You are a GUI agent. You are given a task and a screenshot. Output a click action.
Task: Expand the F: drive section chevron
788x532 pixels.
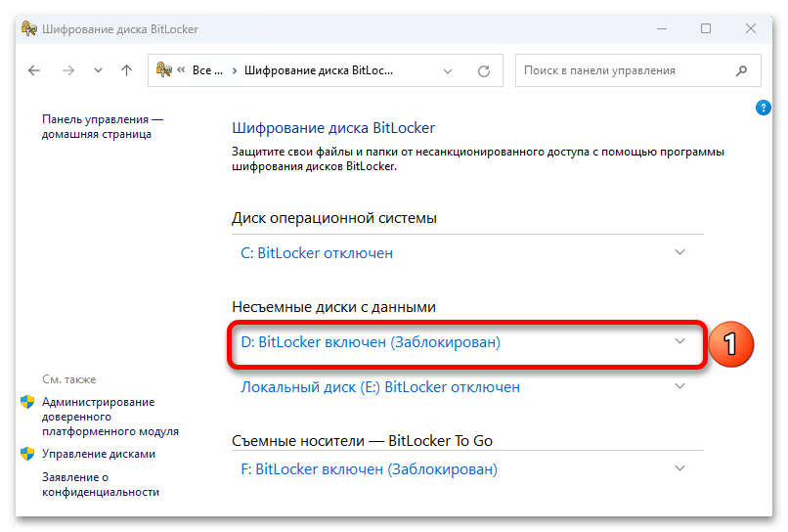coord(679,468)
